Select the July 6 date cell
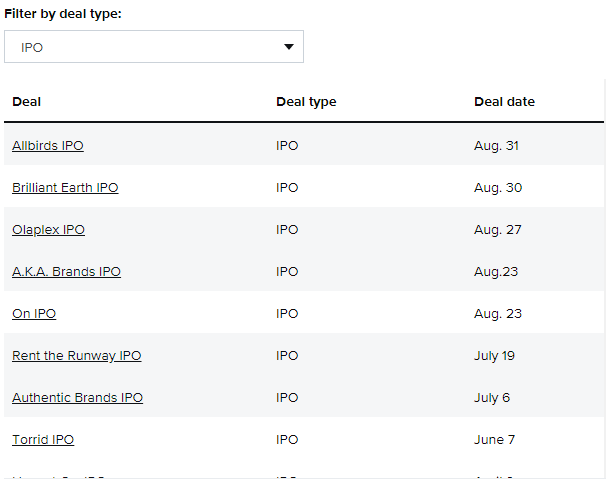 (x=492, y=398)
